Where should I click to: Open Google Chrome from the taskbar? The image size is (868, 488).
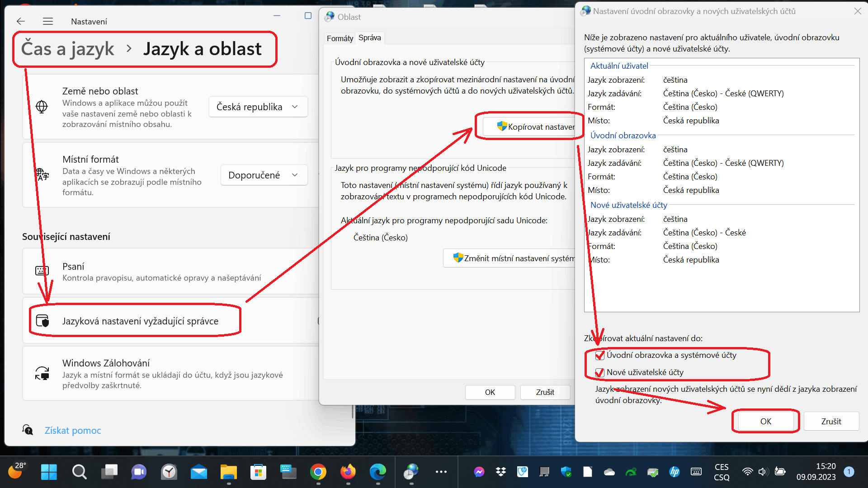(x=318, y=472)
